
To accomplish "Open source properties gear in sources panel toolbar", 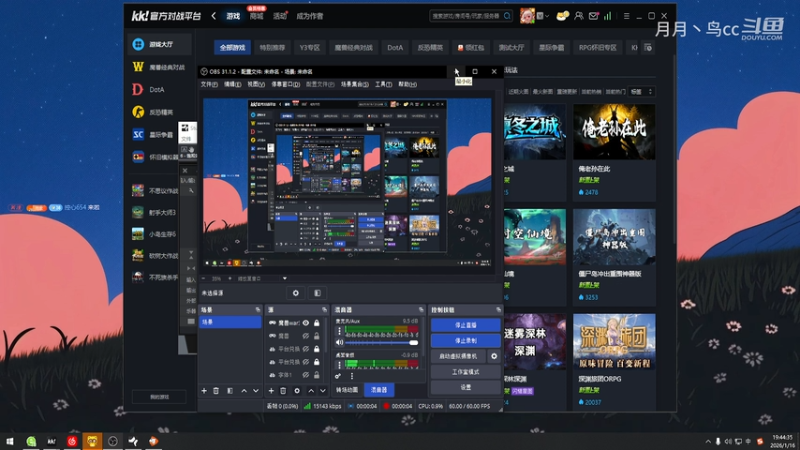I will pos(297,391).
